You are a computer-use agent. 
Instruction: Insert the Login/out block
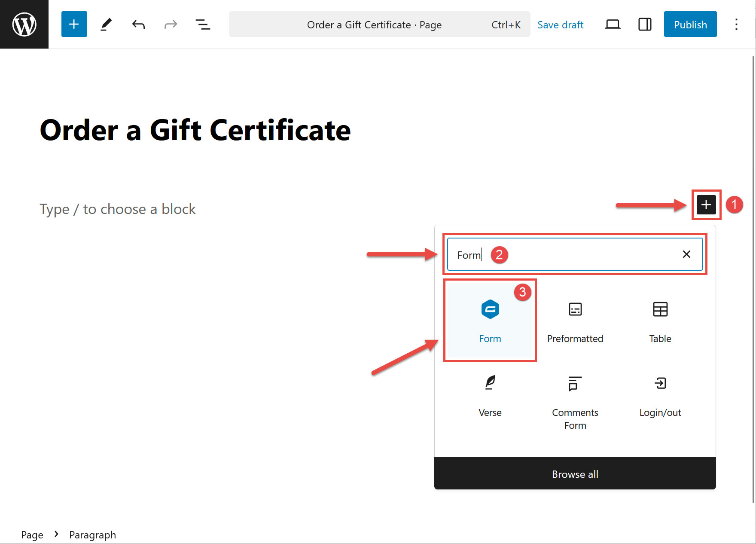point(660,395)
